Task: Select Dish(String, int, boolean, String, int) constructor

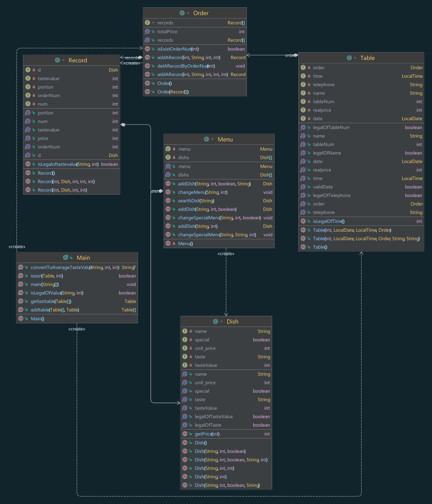Action: pyautogui.click(x=231, y=460)
